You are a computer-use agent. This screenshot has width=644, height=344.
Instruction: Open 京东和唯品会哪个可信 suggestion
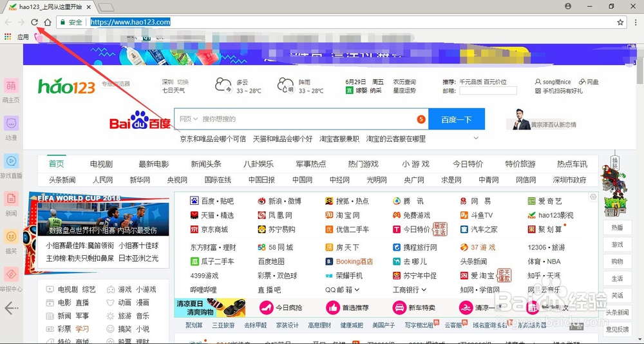213,139
